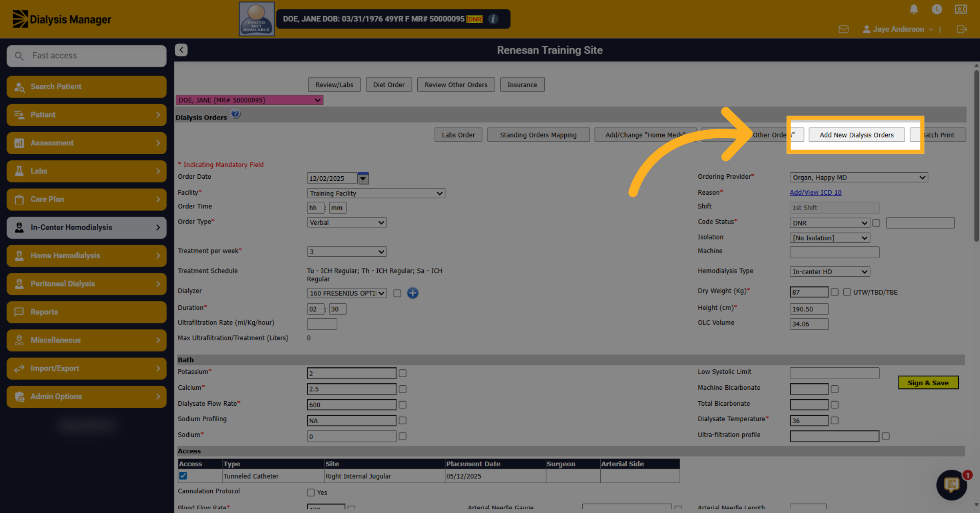Enable Cannulation Protocol Yes checkbox
Viewport: 980px width, 513px height.
click(x=311, y=493)
